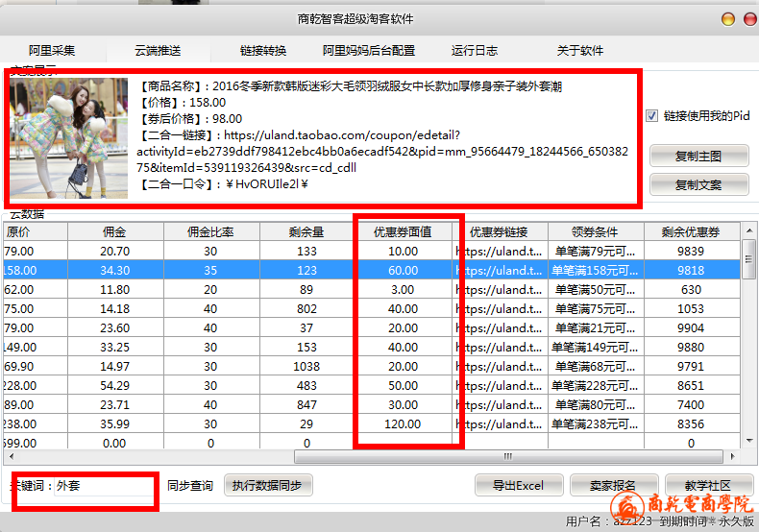Click the 剩余优惠券 column header
Screen dimensions: 759x532
[x=691, y=231]
